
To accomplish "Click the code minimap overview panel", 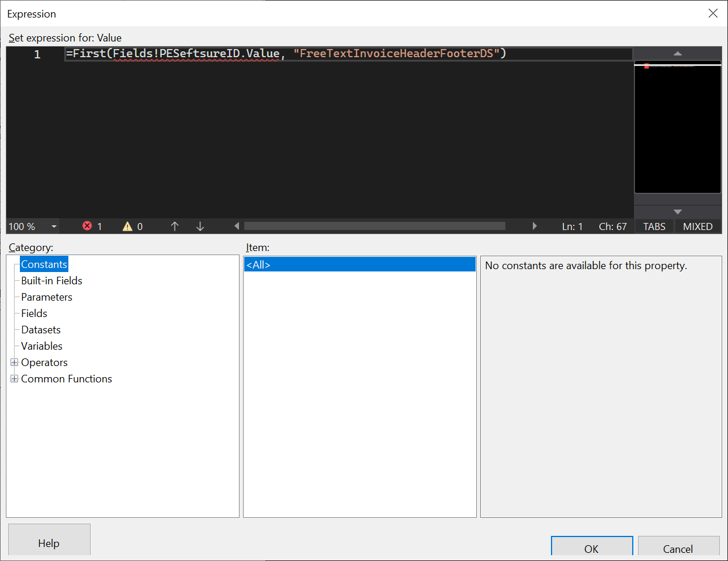I will click(x=678, y=127).
